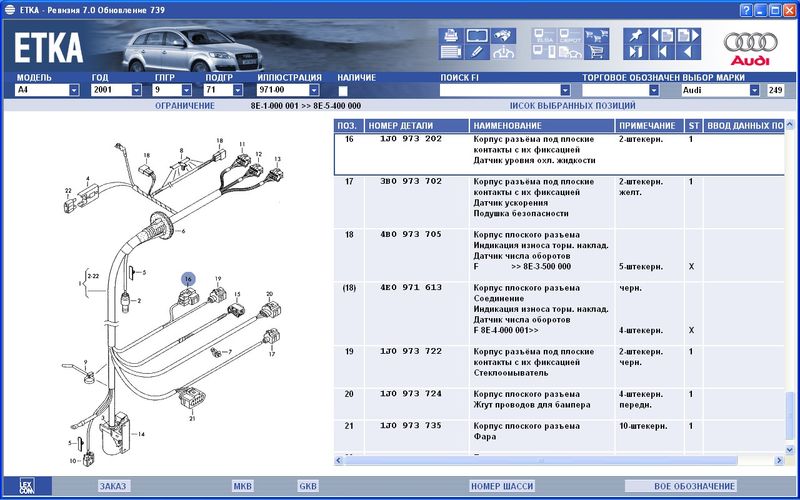Viewport: 800px width, 500px height.
Task: Click the ПОЗ. column header
Action: (x=349, y=126)
